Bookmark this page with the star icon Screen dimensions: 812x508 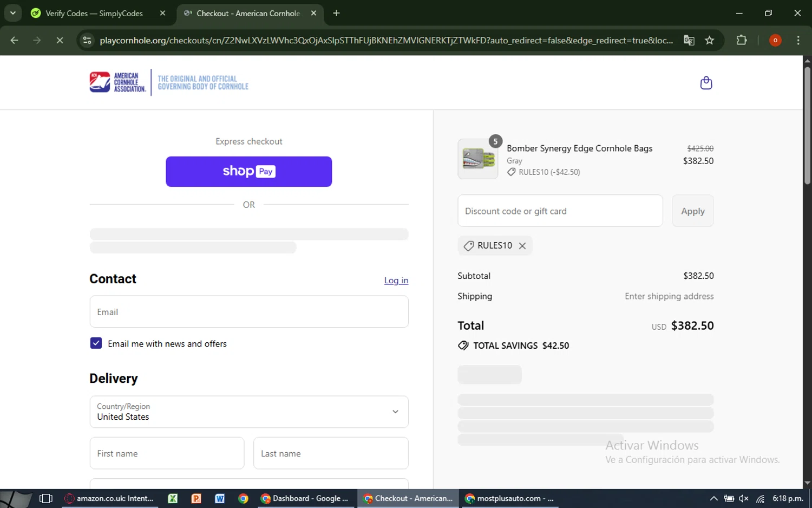click(709, 40)
